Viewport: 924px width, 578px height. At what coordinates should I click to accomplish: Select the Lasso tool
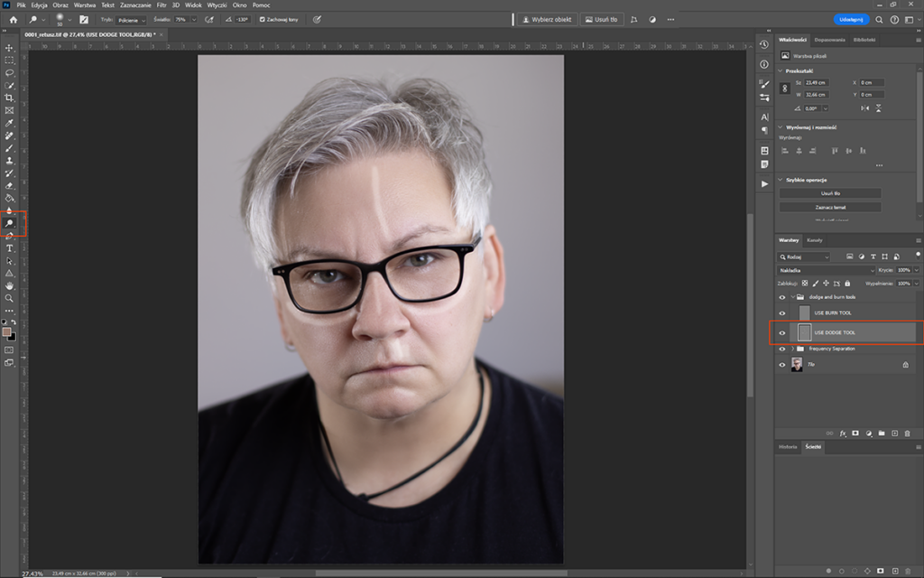tap(10, 73)
